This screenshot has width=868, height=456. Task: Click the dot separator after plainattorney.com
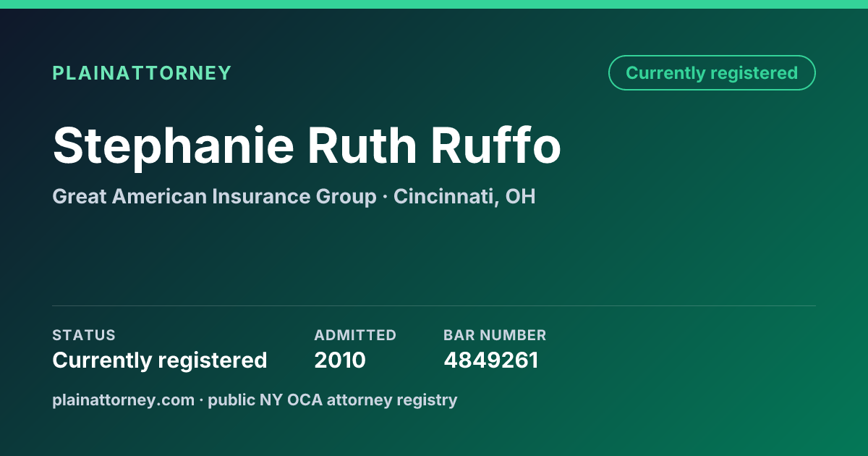pos(202,400)
